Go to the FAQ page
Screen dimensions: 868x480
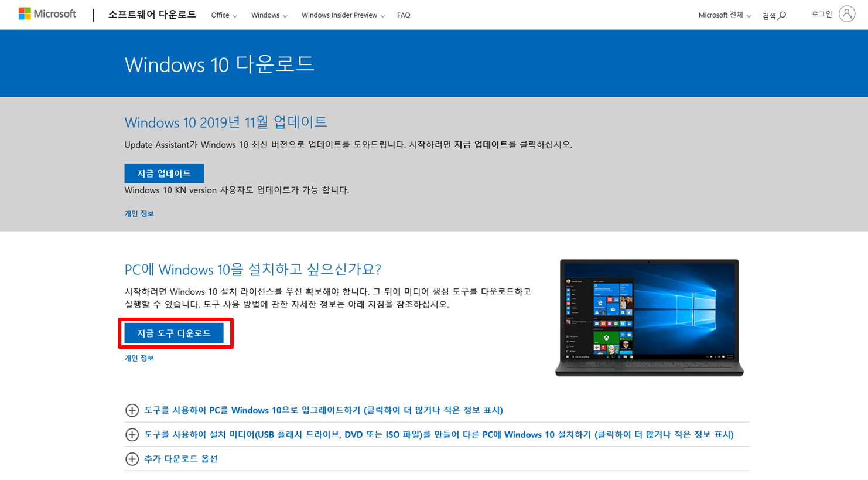tap(404, 15)
